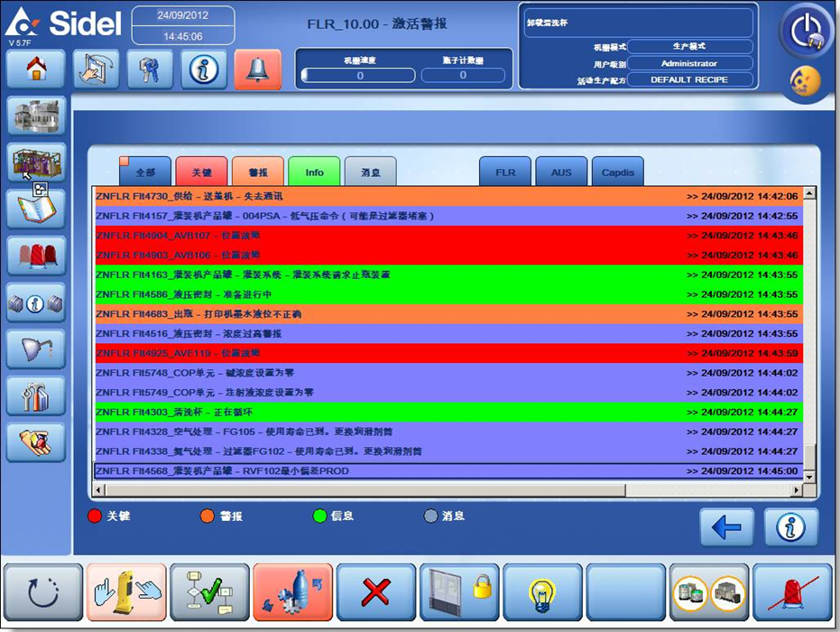Toggle the crossed-out beacon alarm button
The image size is (840, 632).
click(792, 592)
